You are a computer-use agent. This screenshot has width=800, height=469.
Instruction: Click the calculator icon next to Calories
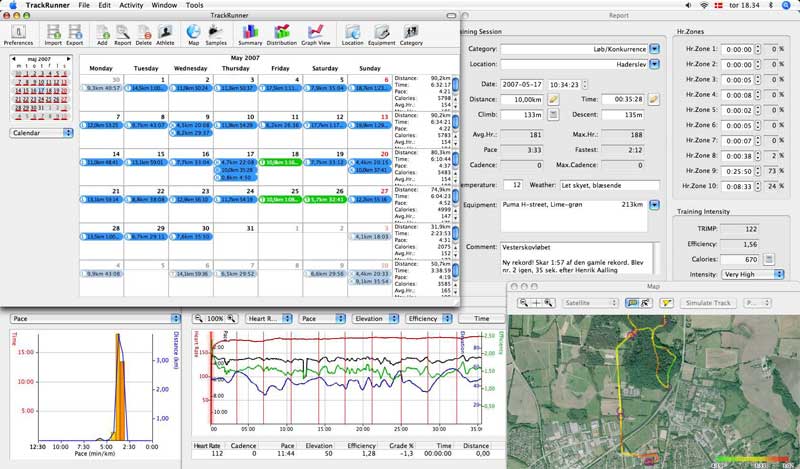pos(769,259)
